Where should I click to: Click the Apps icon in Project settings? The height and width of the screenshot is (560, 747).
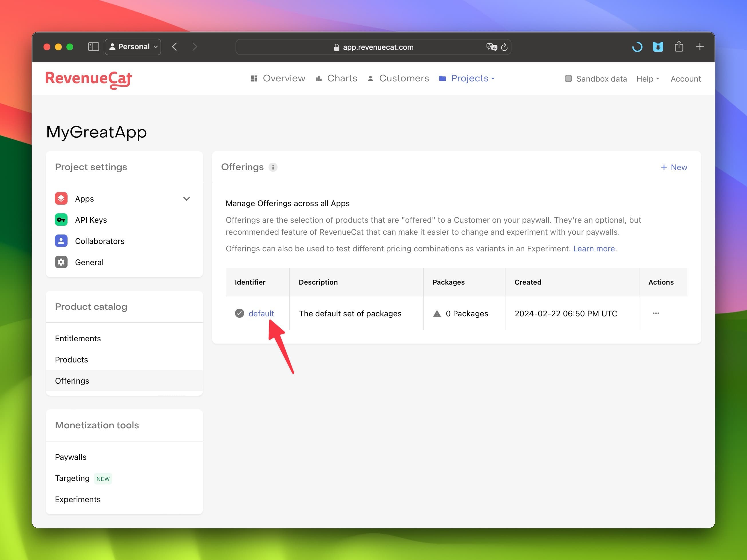coord(61,199)
